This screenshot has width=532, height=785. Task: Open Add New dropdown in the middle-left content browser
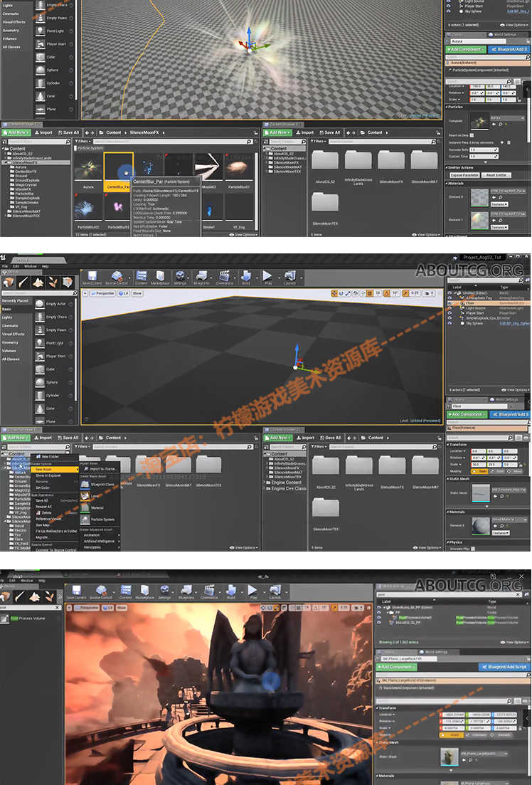tap(16, 438)
